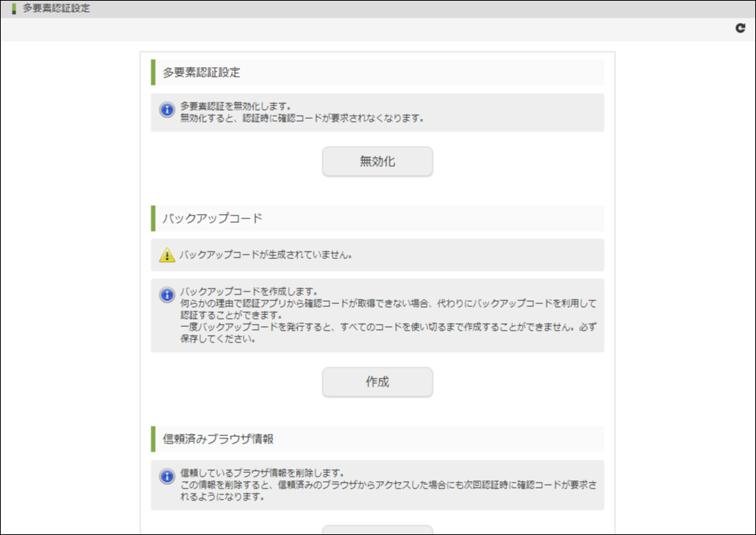Click the info icon beside バックアップコードを作成します
The width and height of the screenshot is (756, 535).
point(167,294)
